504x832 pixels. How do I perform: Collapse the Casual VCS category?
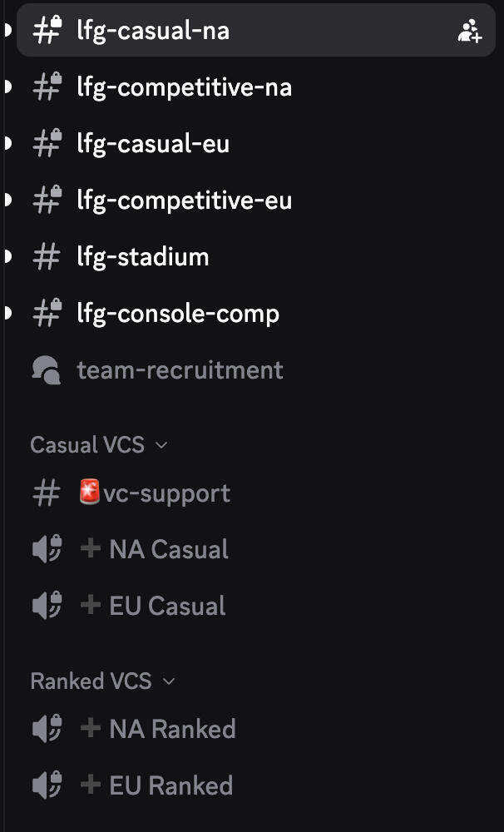[87, 445]
